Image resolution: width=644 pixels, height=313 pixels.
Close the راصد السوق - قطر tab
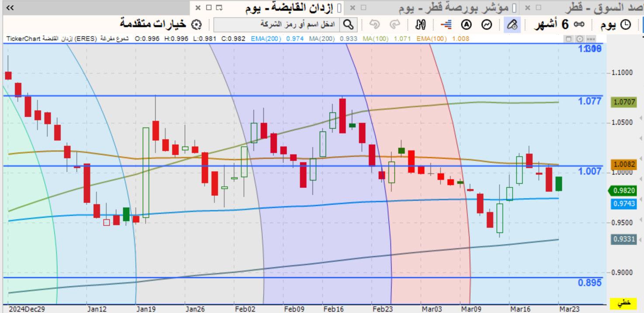[x=527, y=7]
